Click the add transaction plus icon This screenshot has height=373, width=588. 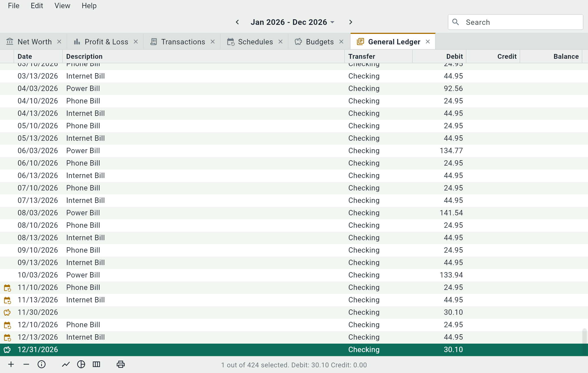pos(11,365)
